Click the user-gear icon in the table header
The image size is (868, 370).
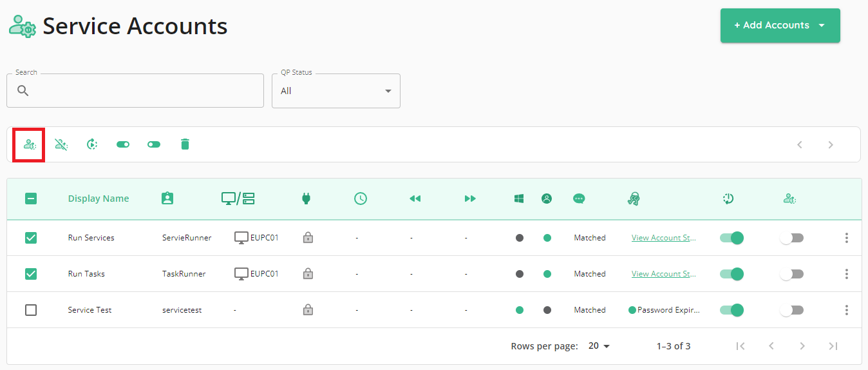(789, 199)
